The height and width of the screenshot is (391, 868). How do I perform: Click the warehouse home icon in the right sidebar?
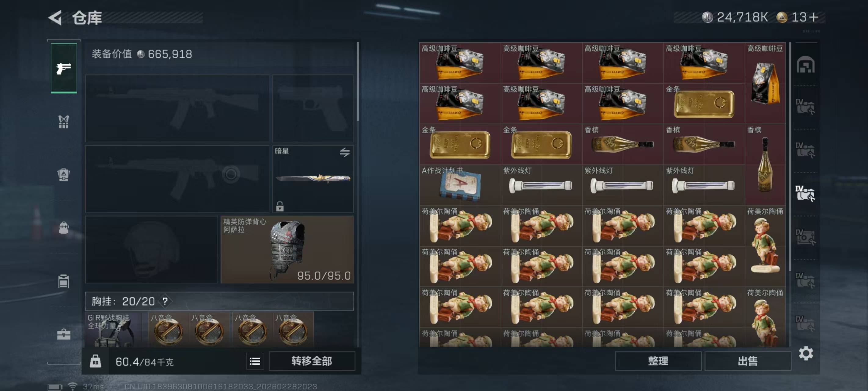pos(805,64)
